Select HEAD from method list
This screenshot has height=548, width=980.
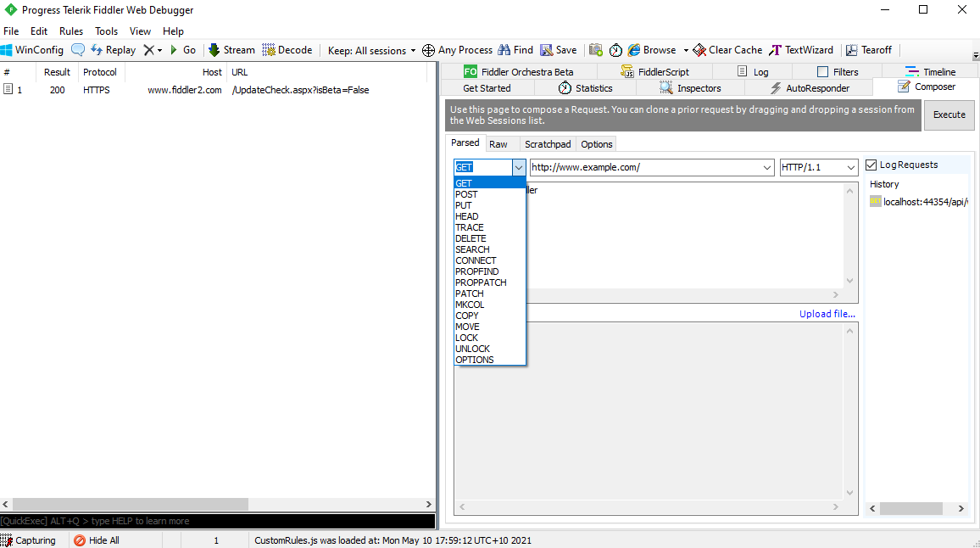[489, 216]
